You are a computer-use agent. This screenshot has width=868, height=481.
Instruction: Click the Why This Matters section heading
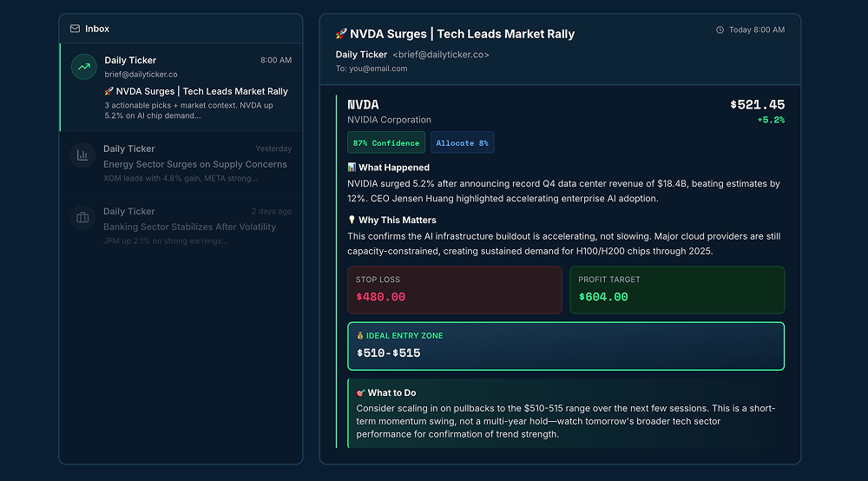398,220
